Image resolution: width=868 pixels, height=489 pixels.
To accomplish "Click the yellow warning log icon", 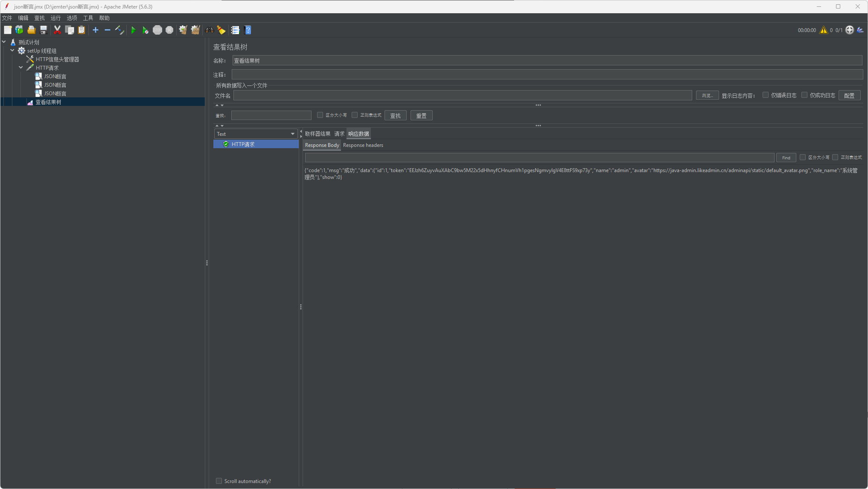I will click(824, 30).
